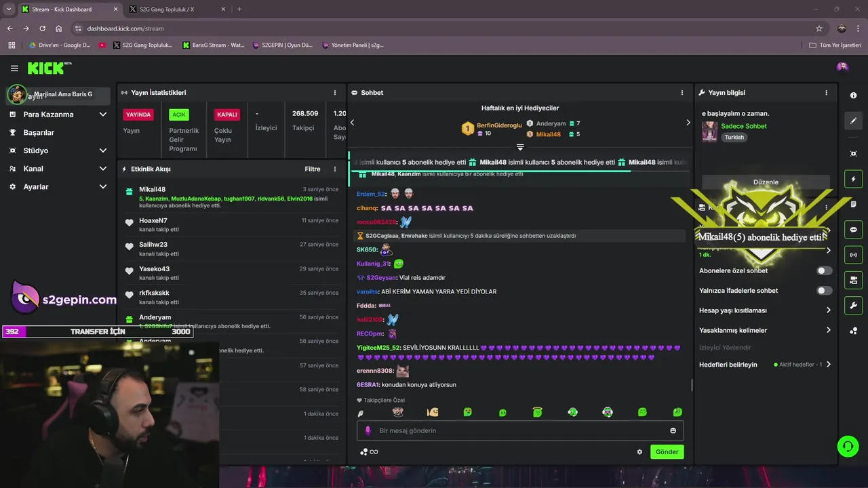Open the Etkinlik Akışı three-dot menu
Image resolution: width=868 pixels, height=488 pixels.
(334, 169)
